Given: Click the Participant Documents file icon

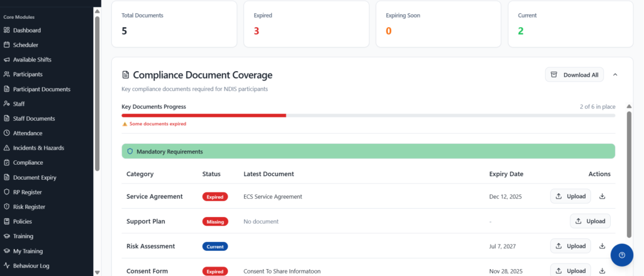Looking at the screenshot, I should click(6, 89).
